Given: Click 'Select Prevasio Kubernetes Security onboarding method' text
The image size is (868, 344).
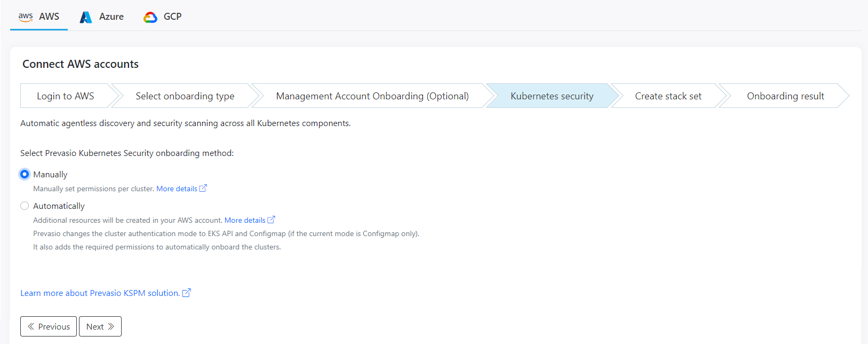Looking at the screenshot, I should [127, 153].
